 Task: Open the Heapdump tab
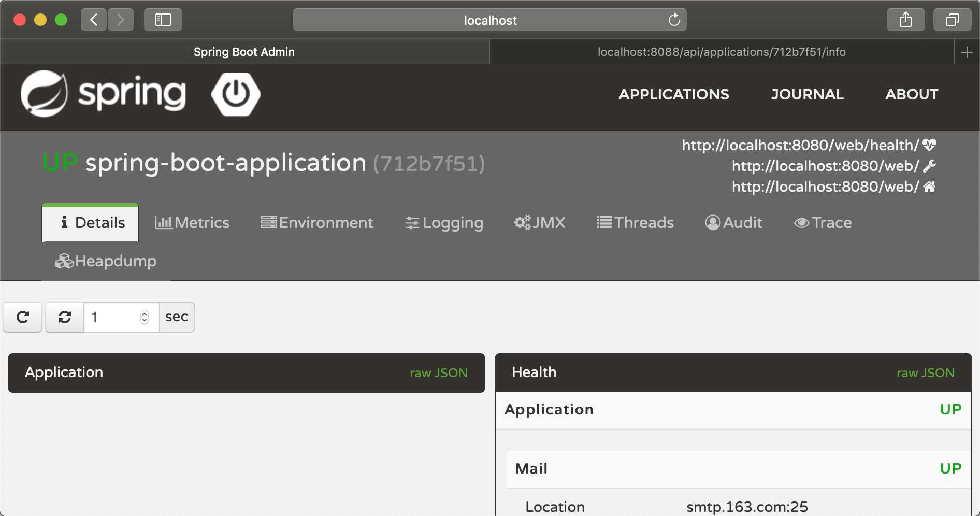click(x=106, y=261)
